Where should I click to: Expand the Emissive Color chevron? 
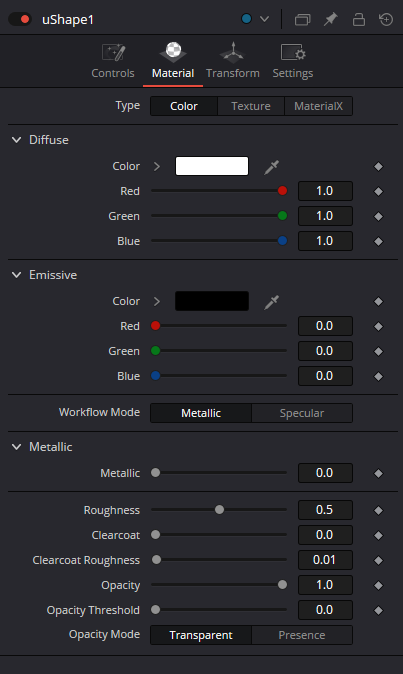157,301
